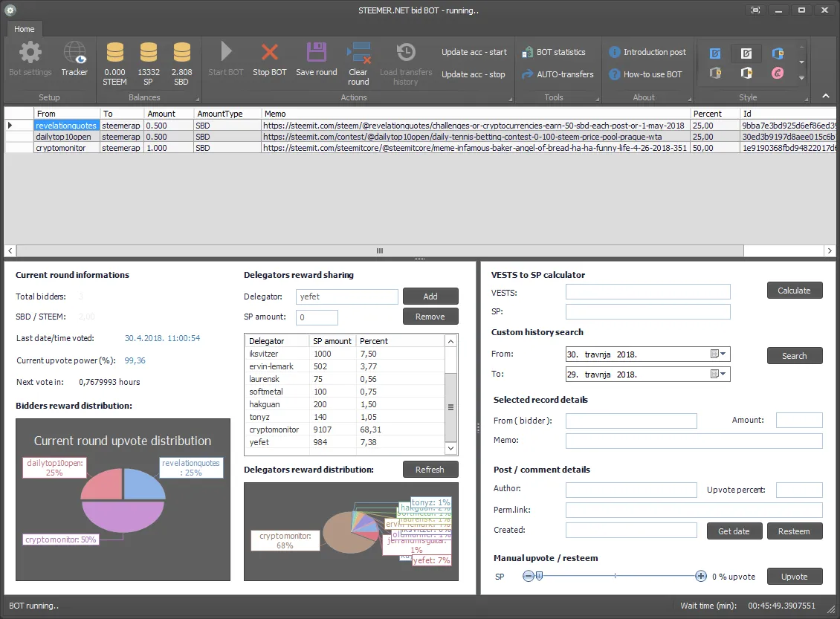
Task: Open the Actions group launcher
Action: 511,99
